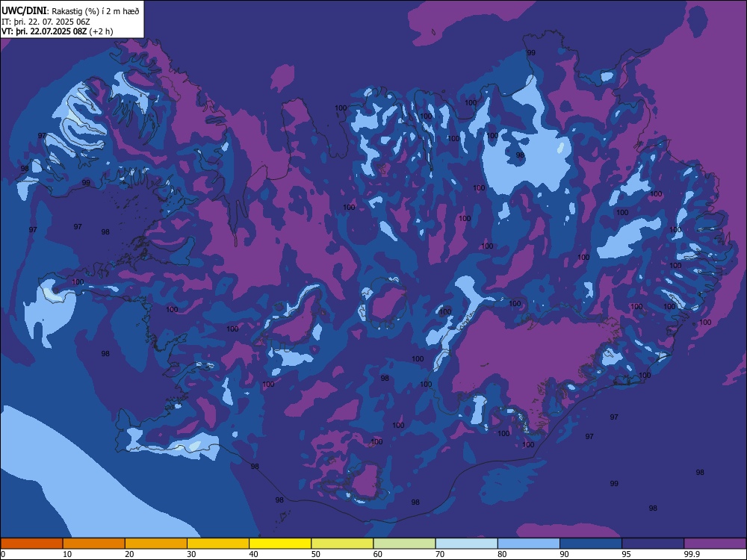Click the orange 10–20 legend swatch
The image size is (747, 560).
94,544
